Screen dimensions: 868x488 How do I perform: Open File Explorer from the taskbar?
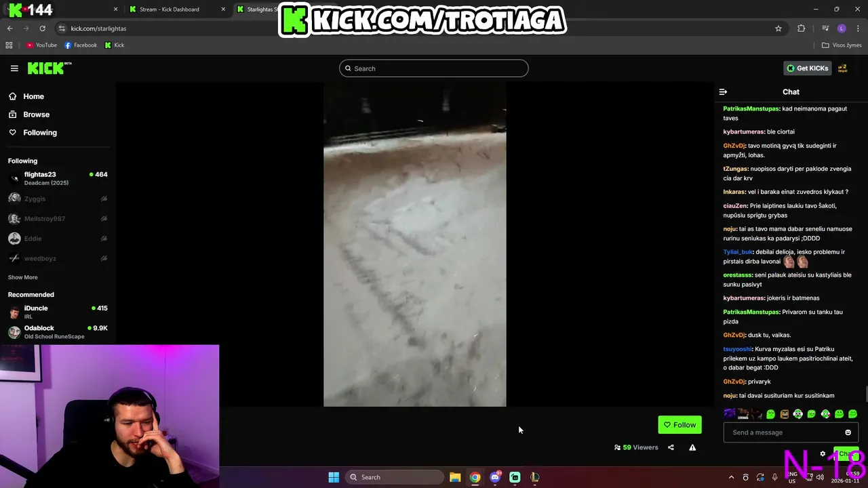coord(455,477)
